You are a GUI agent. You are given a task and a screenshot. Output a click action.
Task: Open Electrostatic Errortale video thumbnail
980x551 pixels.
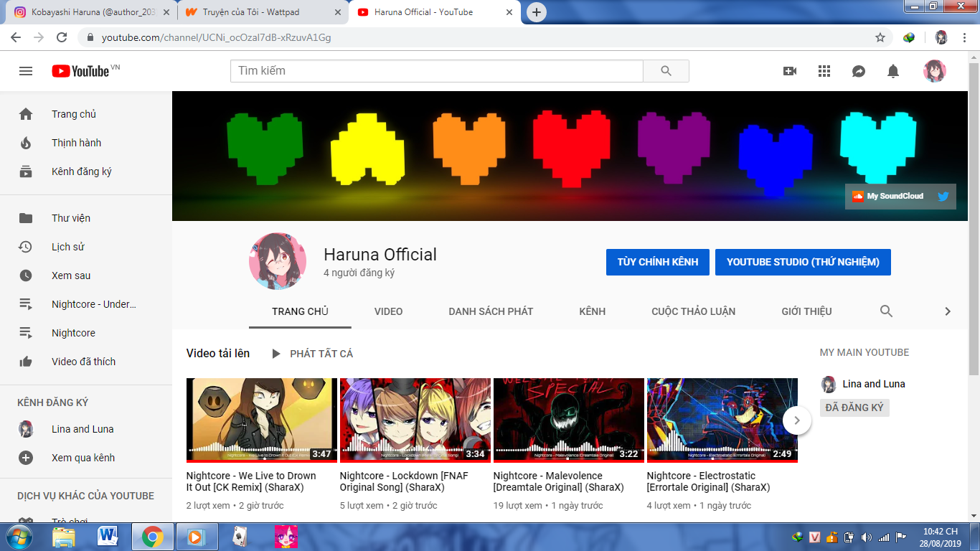point(722,420)
